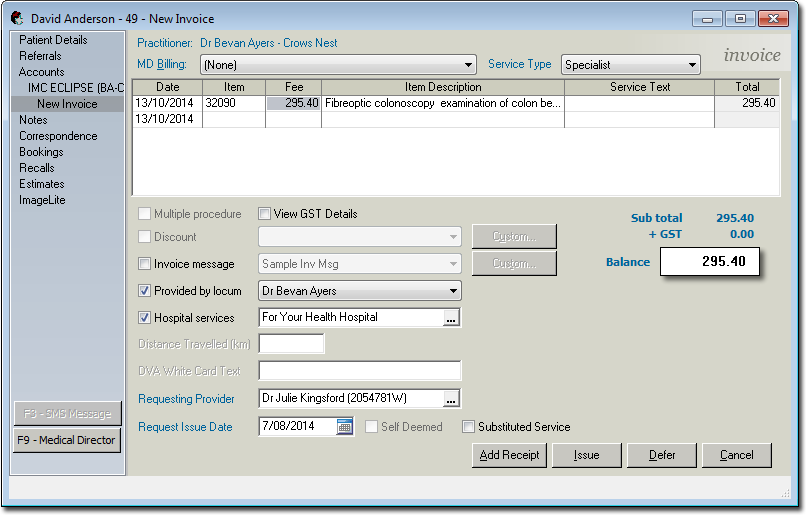Uncheck the Provided by locum checkbox

tap(145, 292)
